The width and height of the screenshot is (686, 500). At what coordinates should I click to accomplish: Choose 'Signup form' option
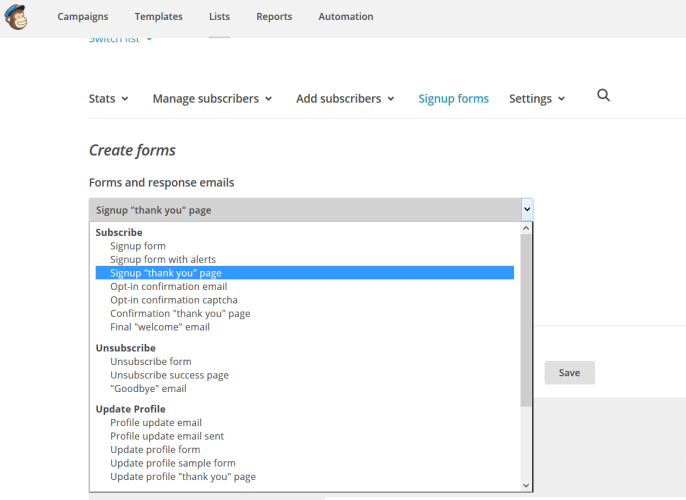(x=138, y=246)
